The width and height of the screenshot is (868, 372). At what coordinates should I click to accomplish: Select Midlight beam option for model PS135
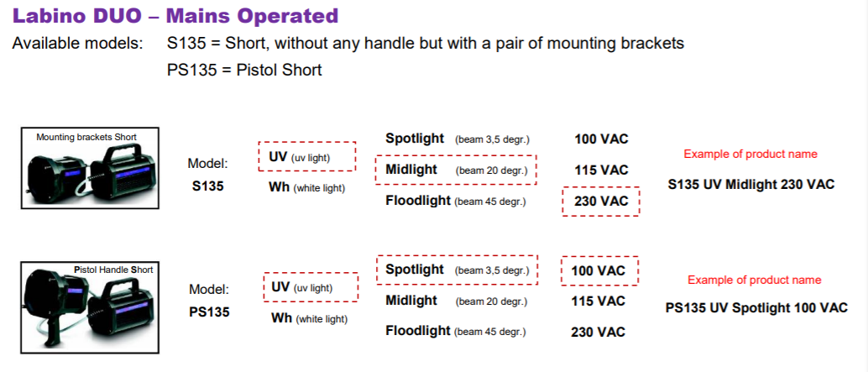pos(456,301)
